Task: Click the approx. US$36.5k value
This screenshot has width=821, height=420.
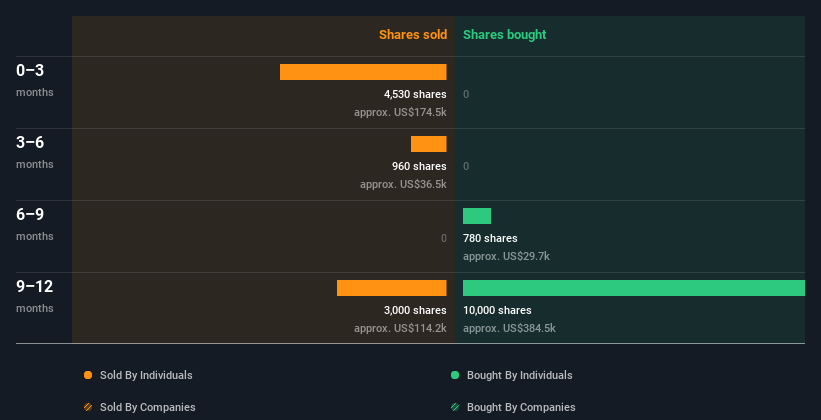Action: pyautogui.click(x=403, y=184)
